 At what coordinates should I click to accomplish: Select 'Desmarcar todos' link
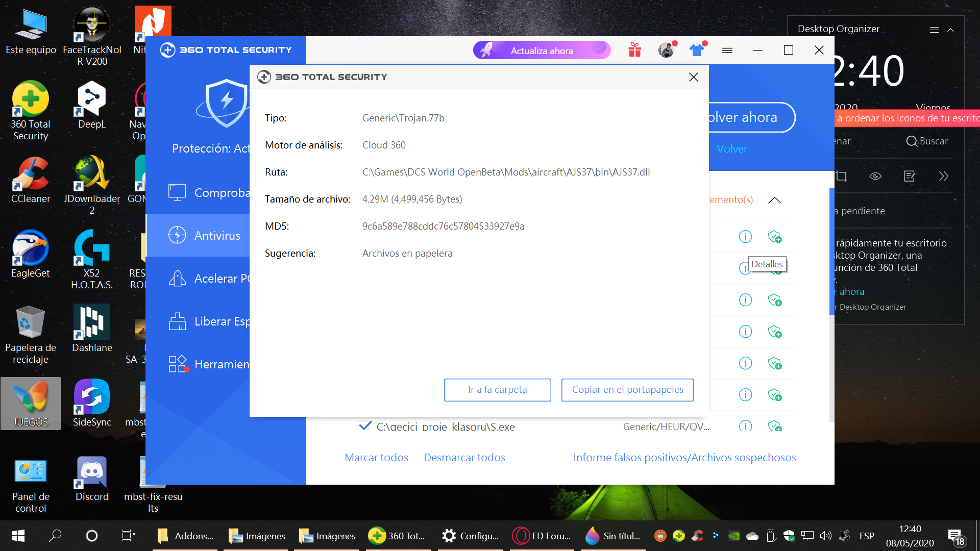pyautogui.click(x=464, y=457)
